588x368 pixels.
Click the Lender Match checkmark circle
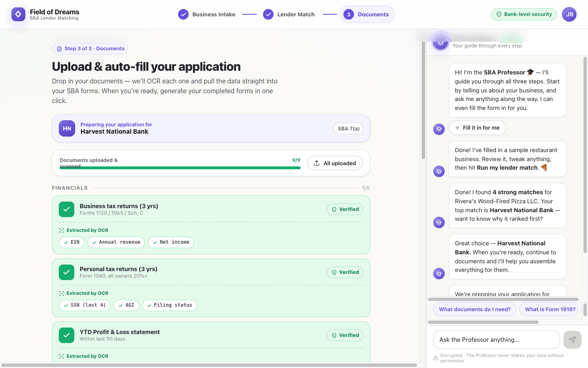268,14
